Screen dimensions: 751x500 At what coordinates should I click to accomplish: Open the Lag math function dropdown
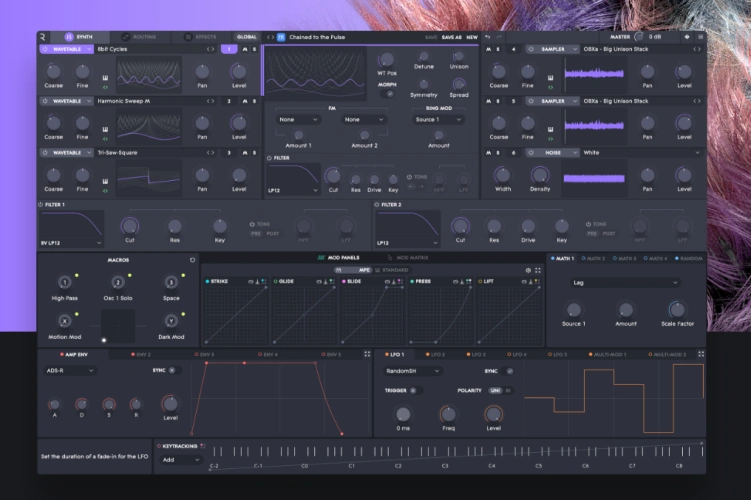[624, 283]
